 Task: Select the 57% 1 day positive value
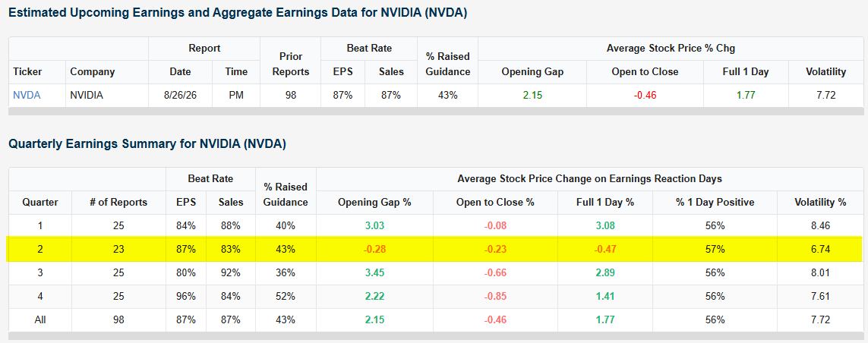point(715,249)
